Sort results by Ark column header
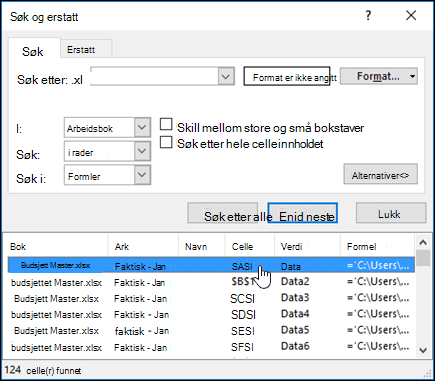The width and height of the screenshot is (435, 381). [143, 246]
